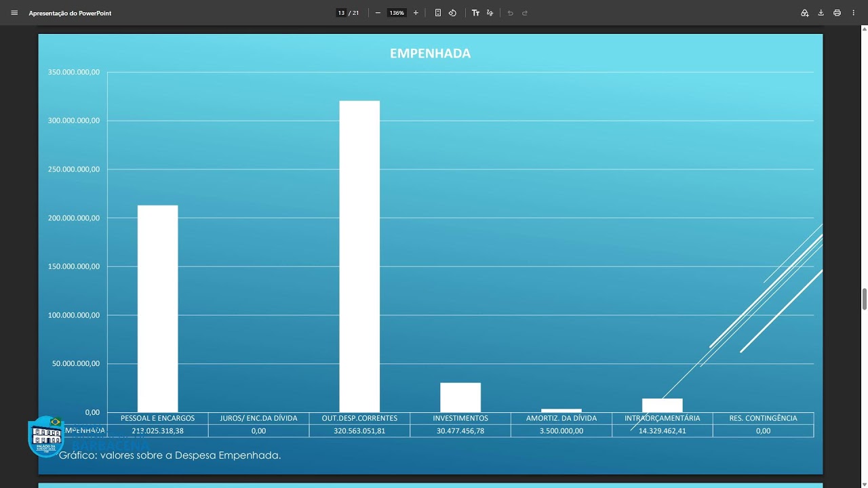Click the value 30.477.456,78 in table

460,430
